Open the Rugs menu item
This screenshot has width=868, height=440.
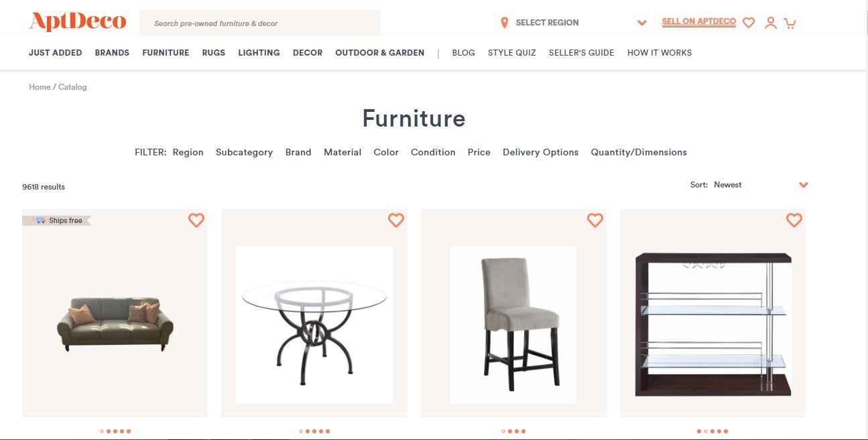214,52
